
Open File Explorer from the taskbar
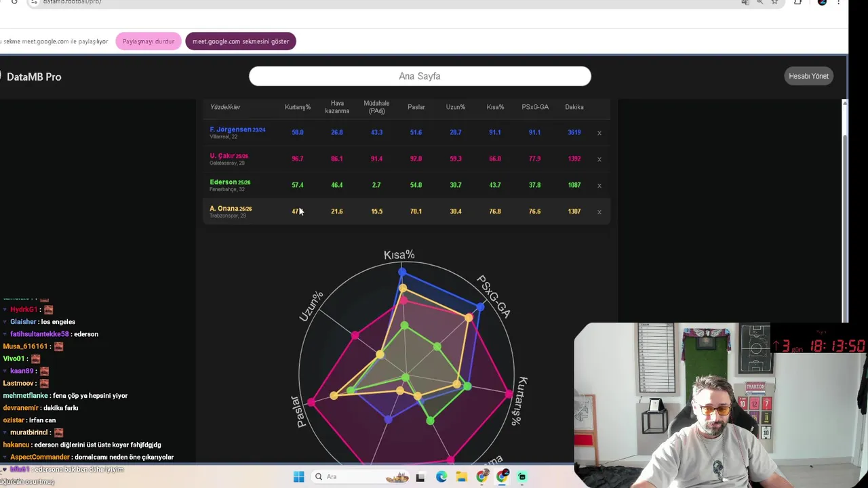(x=462, y=477)
